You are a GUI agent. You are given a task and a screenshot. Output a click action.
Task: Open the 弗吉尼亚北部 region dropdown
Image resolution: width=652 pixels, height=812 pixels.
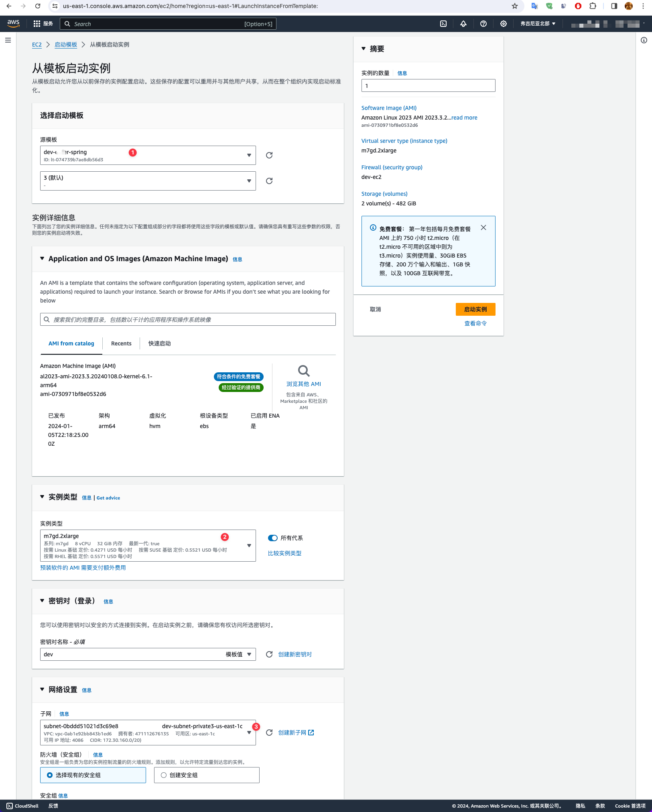[x=538, y=24]
